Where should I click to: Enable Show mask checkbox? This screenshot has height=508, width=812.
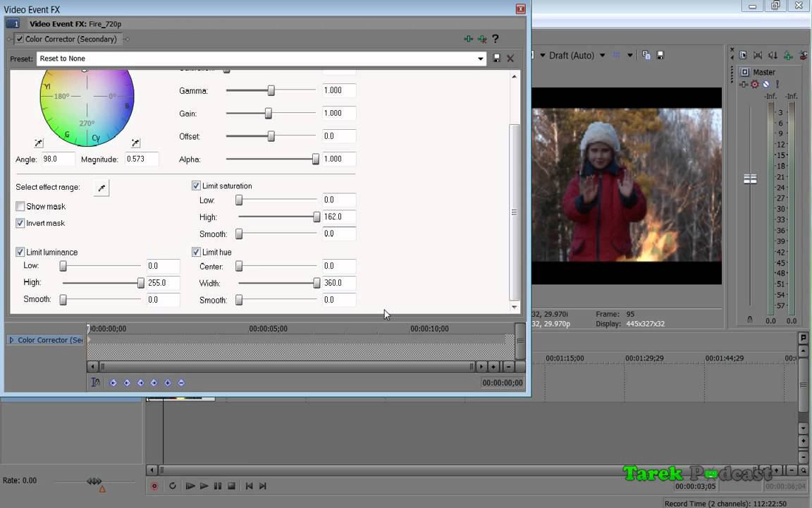click(20, 206)
